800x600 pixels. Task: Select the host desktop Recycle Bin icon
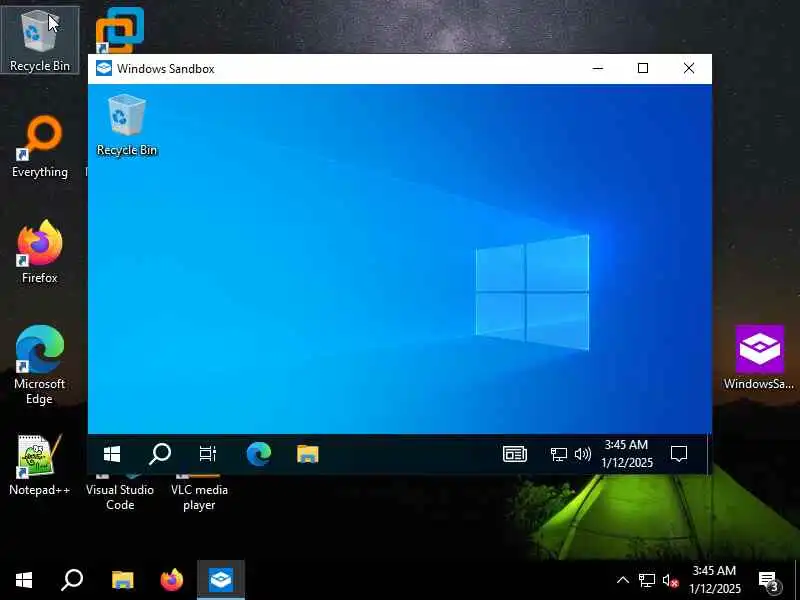tap(40, 41)
